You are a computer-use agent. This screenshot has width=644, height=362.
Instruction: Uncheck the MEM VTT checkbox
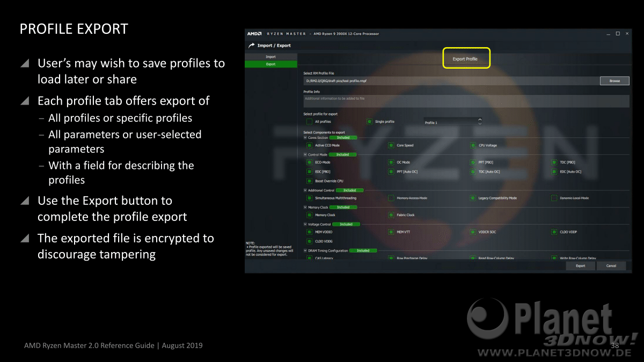click(x=391, y=232)
